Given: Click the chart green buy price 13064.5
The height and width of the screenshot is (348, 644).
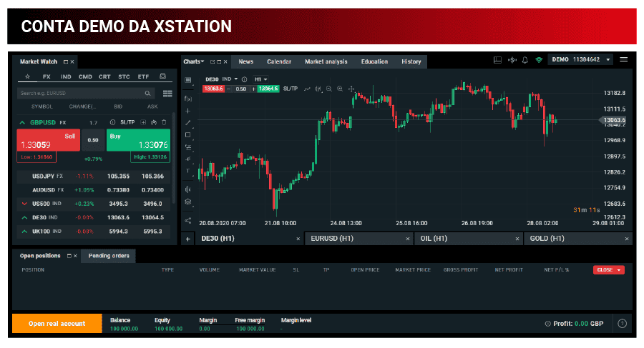Looking at the screenshot, I should coord(268,89).
